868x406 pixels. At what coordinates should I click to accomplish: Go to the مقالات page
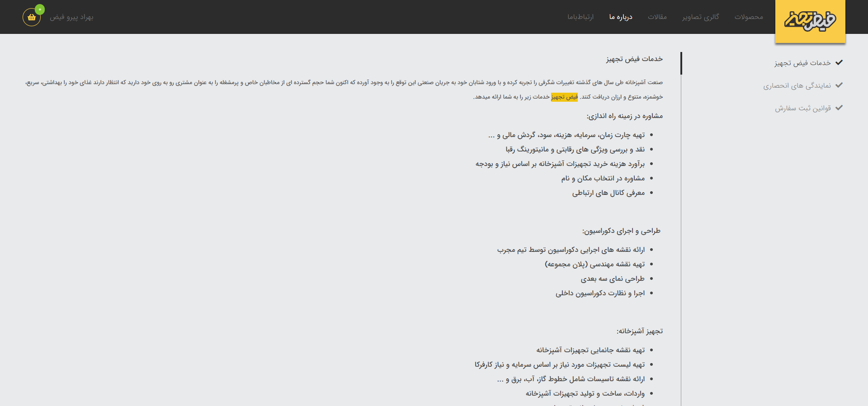click(657, 17)
